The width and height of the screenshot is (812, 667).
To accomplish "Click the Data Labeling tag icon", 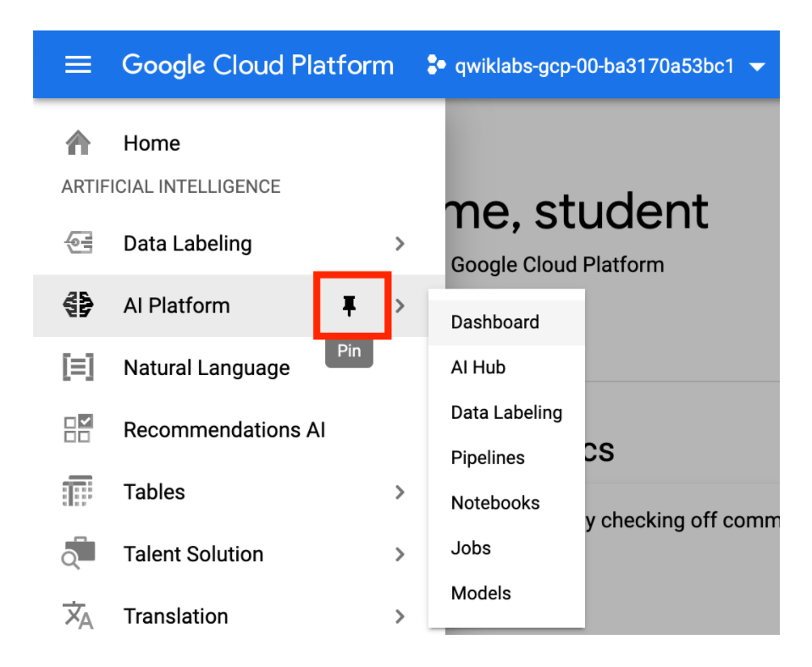I will [77, 243].
